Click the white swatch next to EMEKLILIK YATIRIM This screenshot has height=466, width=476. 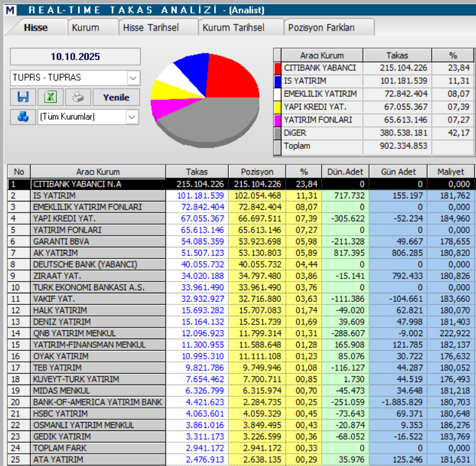[x=278, y=94]
